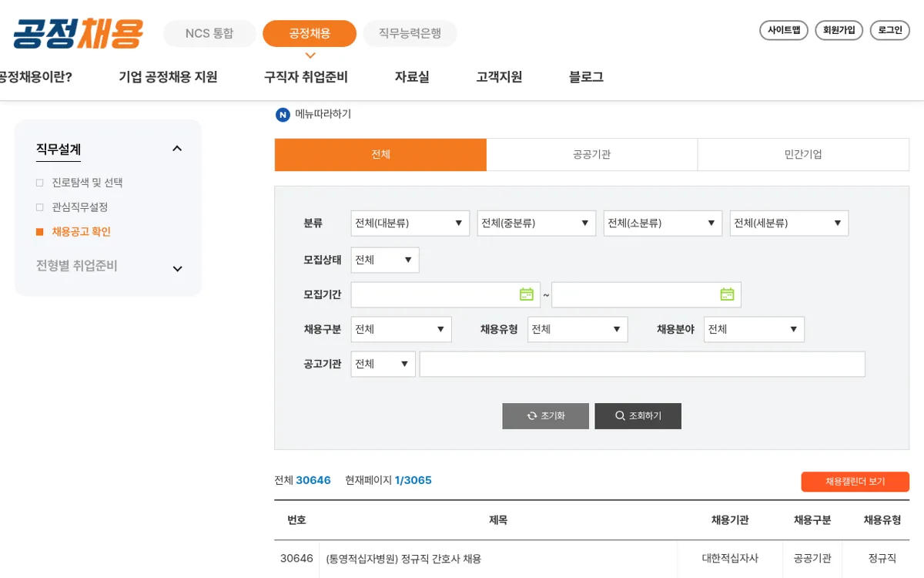Click the 공고기관 name text field
Viewport: 924px width, 578px height.
(x=642, y=364)
